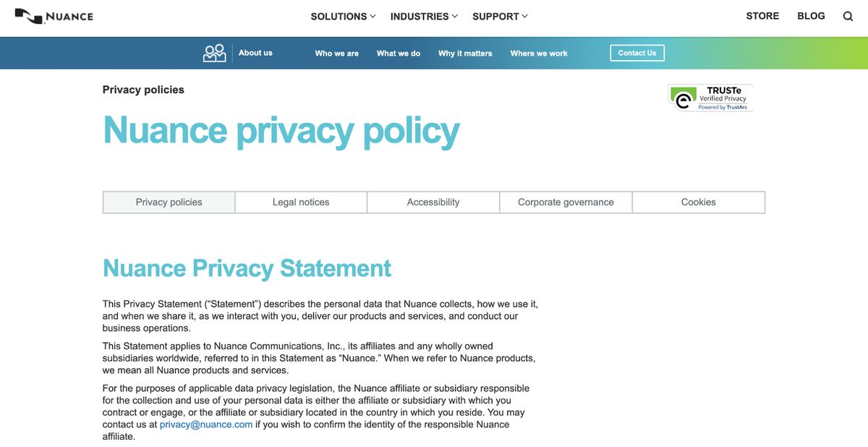
Task: Click the TRUSTe Verified Privacy badge
Action: click(710, 98)
